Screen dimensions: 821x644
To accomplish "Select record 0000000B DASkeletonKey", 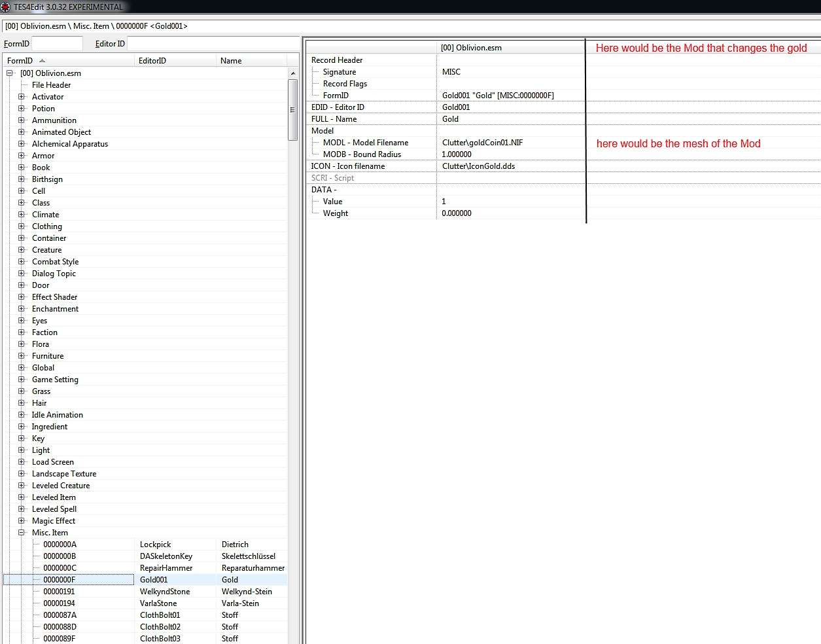I will (145, 556).
